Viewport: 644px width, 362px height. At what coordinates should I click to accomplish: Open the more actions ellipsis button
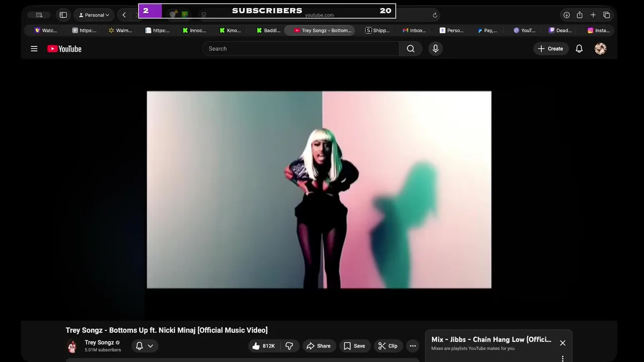413,346
